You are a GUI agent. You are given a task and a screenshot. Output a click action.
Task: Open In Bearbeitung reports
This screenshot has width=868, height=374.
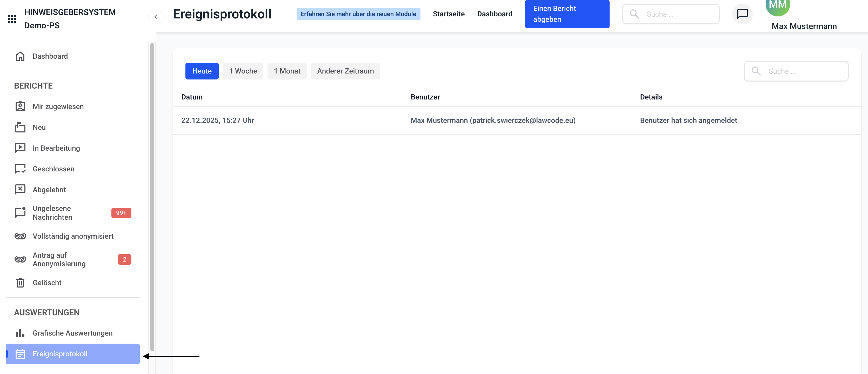coord(56,148)
